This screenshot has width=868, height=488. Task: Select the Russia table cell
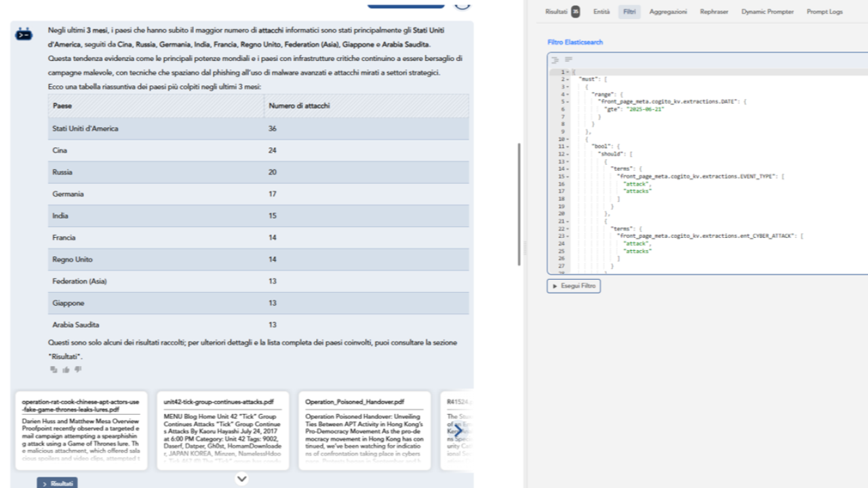(x=156, y=172)
